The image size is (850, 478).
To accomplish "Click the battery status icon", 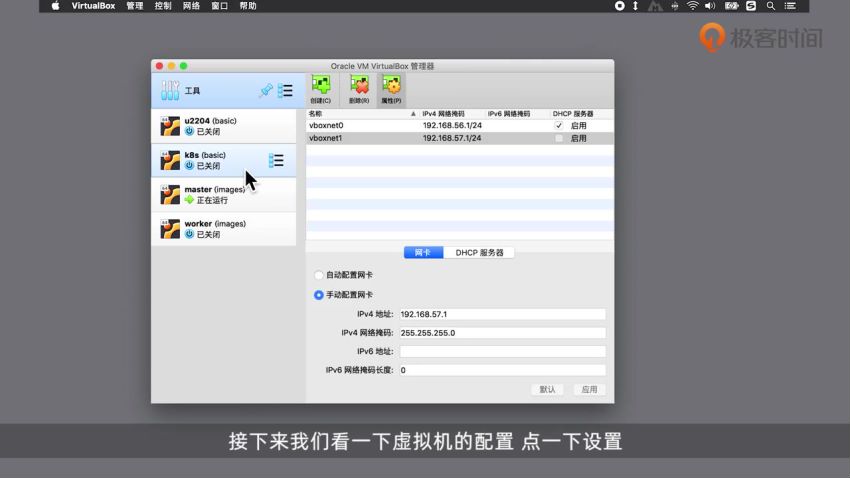I will pos(731,6).
